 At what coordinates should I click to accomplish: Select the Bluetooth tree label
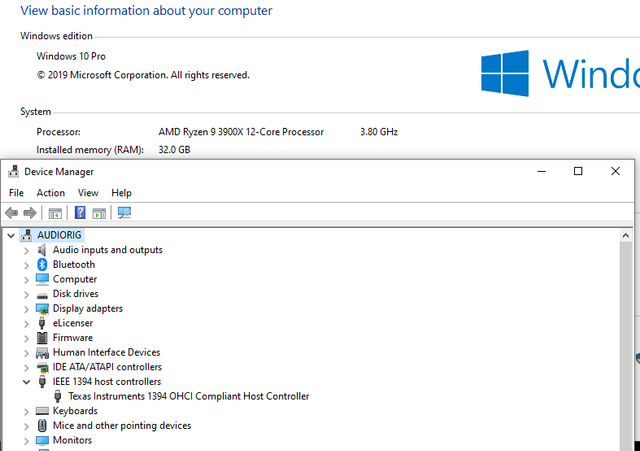74,264
